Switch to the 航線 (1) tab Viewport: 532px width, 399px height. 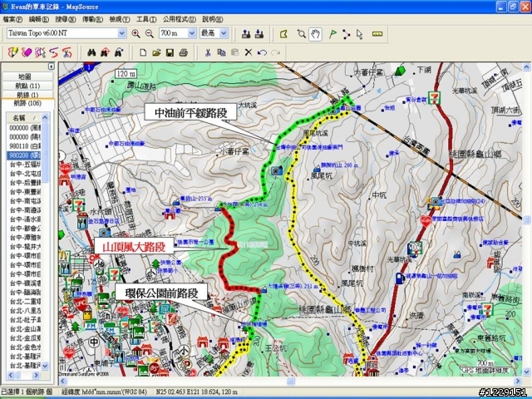tap(27, 94)
